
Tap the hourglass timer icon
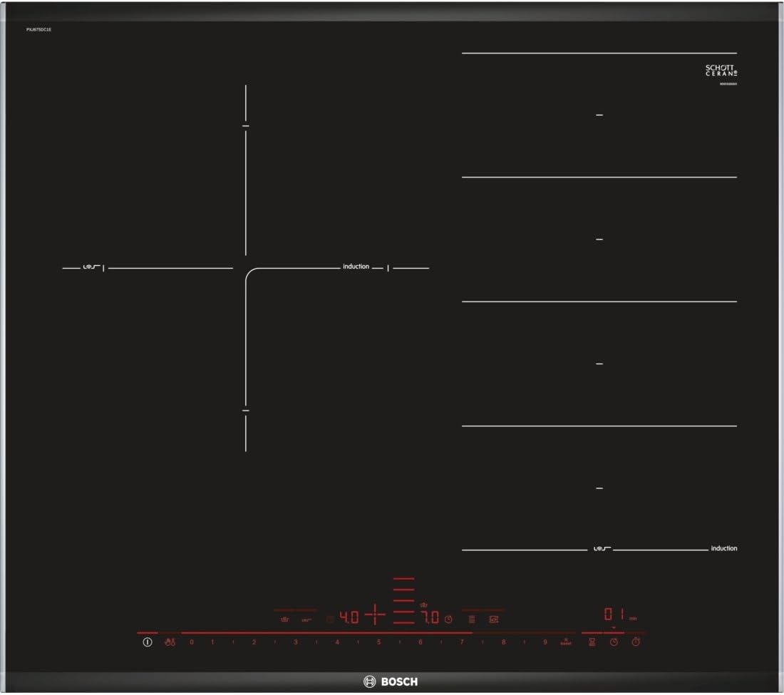pyautogui.click(x=592, y=641)
